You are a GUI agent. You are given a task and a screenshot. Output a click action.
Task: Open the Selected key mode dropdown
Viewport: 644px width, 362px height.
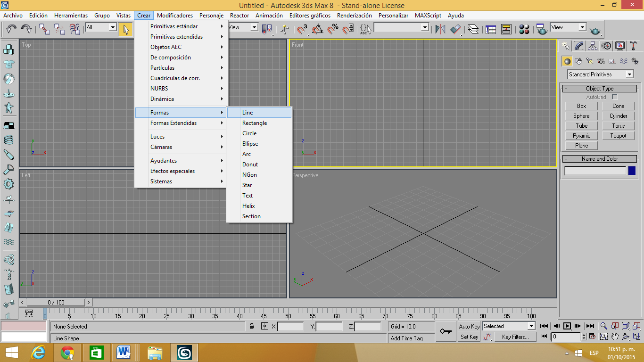509,326
